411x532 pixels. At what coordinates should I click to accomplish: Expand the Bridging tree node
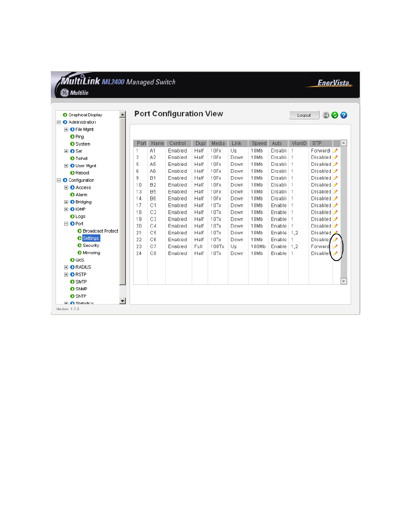click(66, 202)
